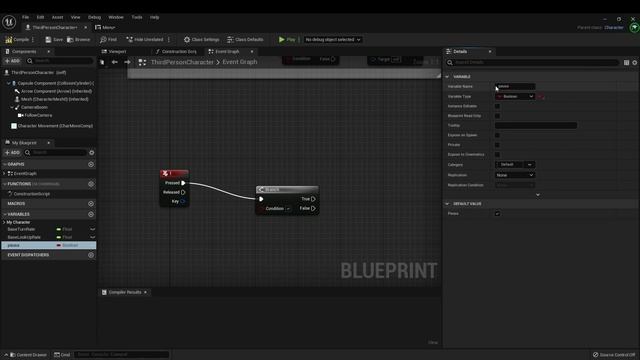Image resolution: width=640 pixels, height=360 pixels.
Task: Click the Branch False output pin
Action: (313, 209)
